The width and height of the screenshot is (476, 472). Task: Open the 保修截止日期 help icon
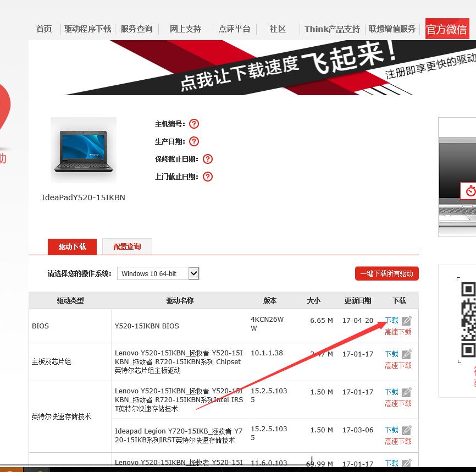click(207, 159)
